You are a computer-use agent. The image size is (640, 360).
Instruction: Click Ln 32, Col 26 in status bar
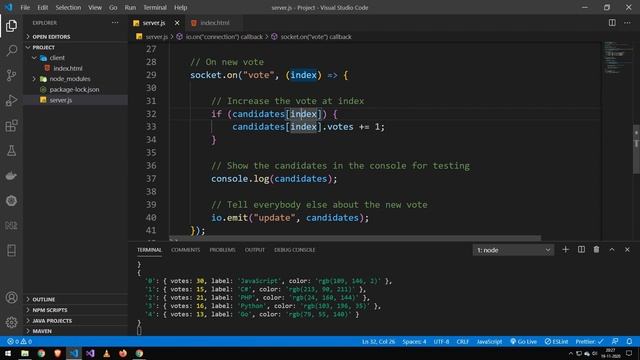[x=378, y=341]
